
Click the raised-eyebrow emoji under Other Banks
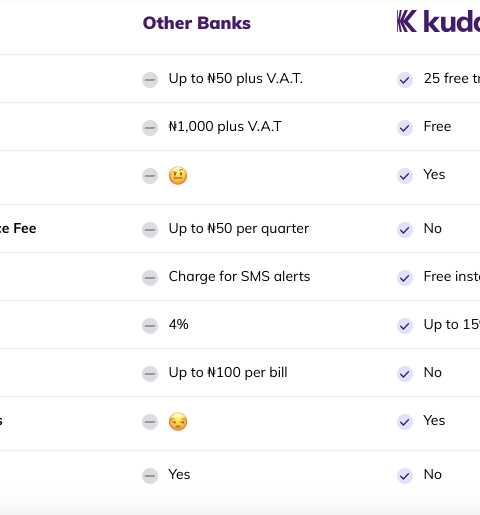(x=178, y=175)
